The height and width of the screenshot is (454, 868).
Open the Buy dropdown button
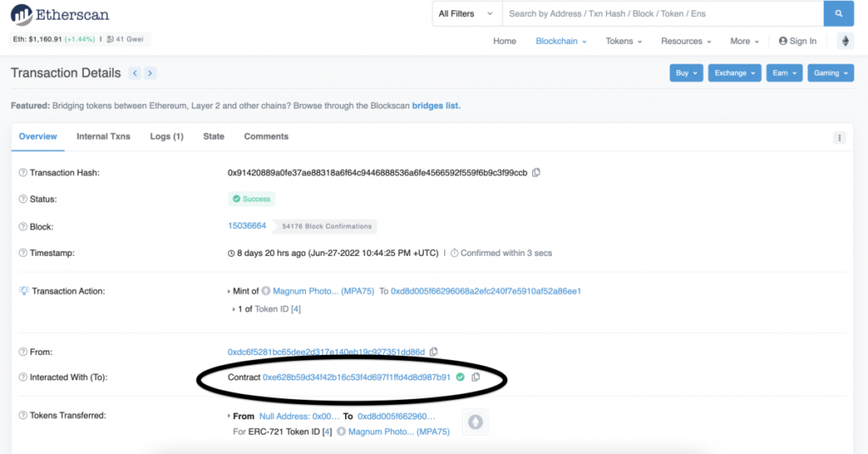(686, 73)
